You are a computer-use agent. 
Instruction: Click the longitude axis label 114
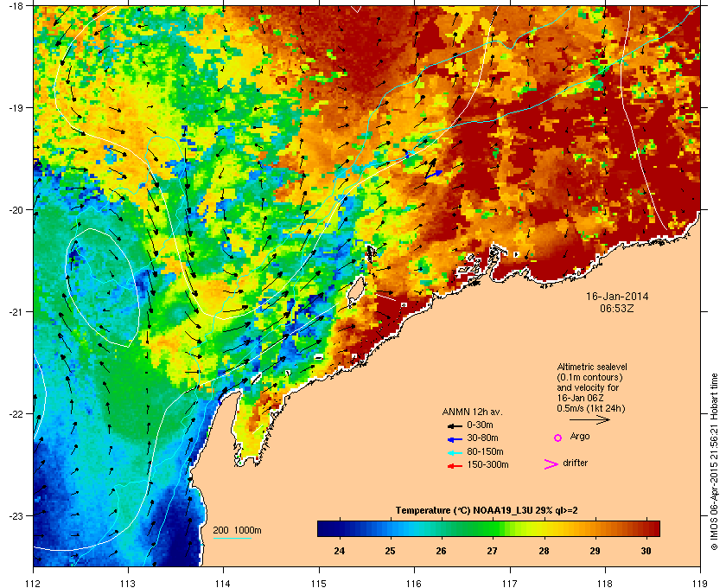tap(223, 583)
